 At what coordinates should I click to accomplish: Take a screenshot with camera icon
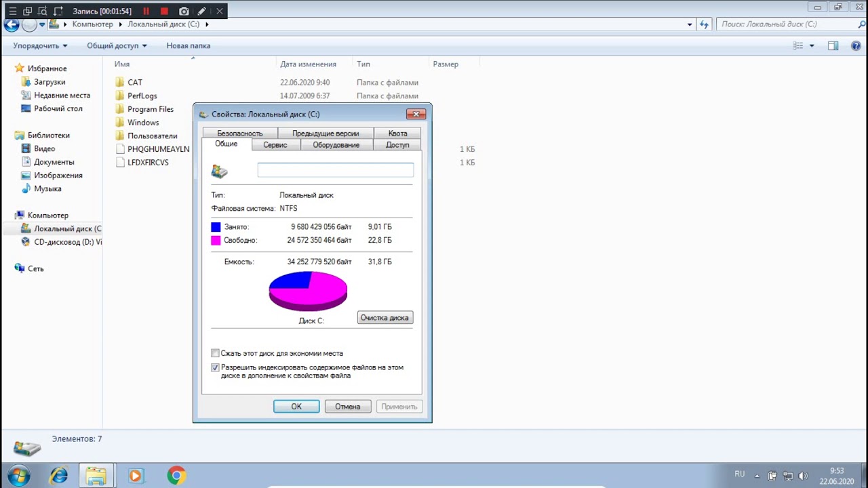(x=184, y=11)
